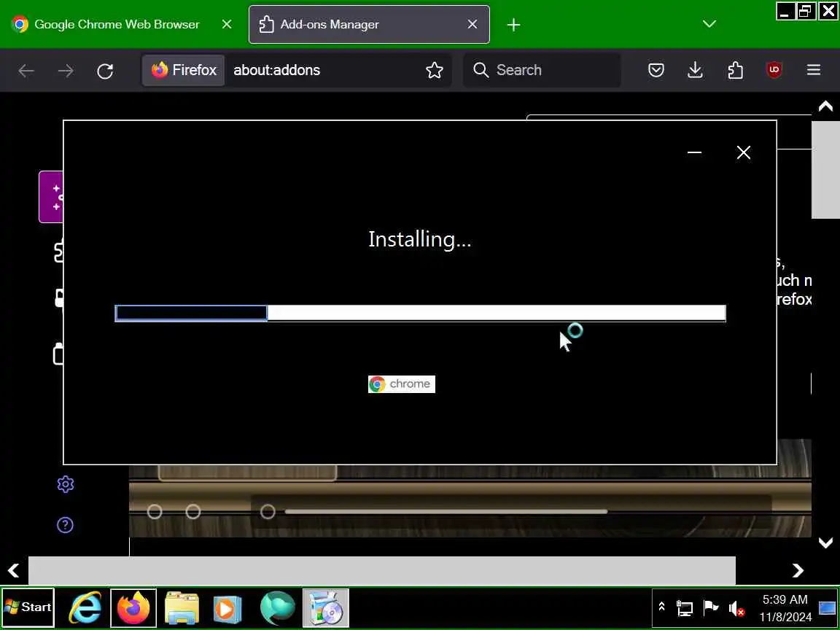Image resolution: width=840 pixels, height=630 pixels.
Task: Open network status tray icon
Action: (685, 608)
